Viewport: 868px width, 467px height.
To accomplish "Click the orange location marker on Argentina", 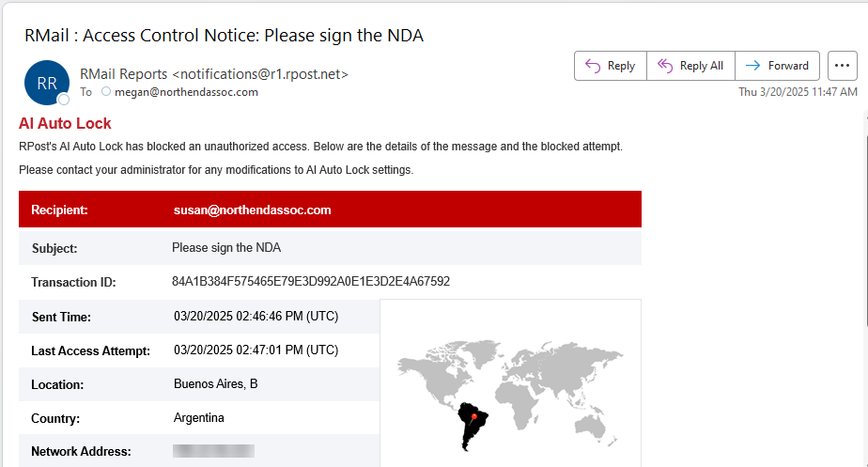I will pyautogui.click(x=473, y=415).
